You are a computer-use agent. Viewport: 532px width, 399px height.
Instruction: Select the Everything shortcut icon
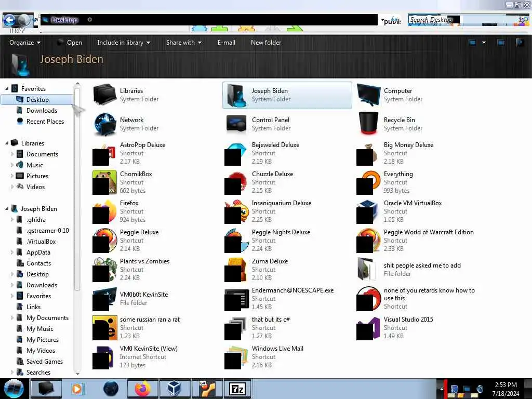(368, 182)
